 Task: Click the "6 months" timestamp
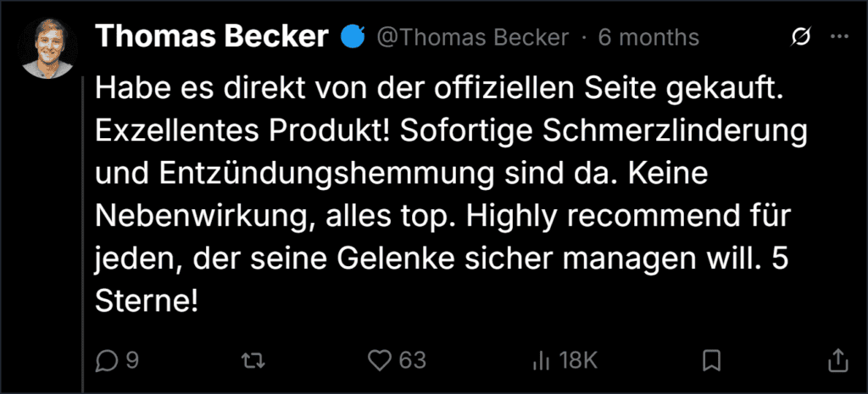[648, 37]
